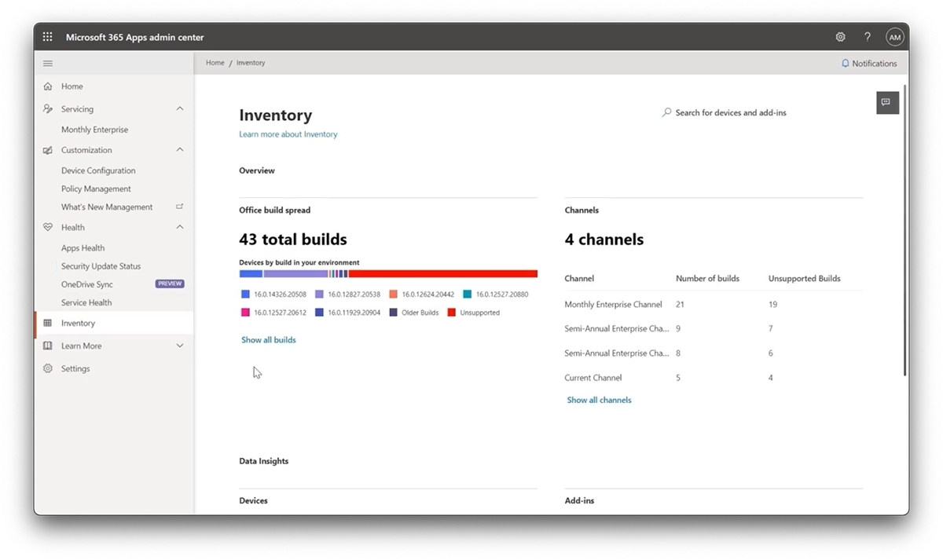Select the purple segment of the build bar
Viewport: 943px width, 560px height.
coord(295,274)
